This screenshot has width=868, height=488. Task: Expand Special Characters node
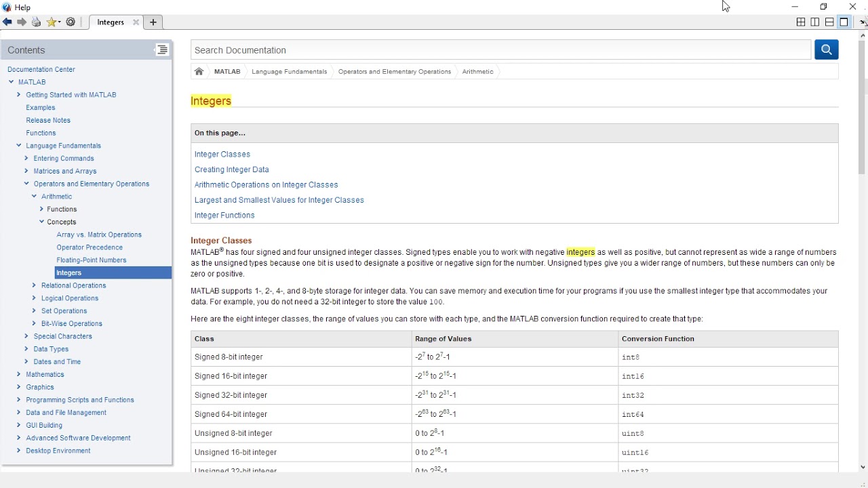click(26, 337)
